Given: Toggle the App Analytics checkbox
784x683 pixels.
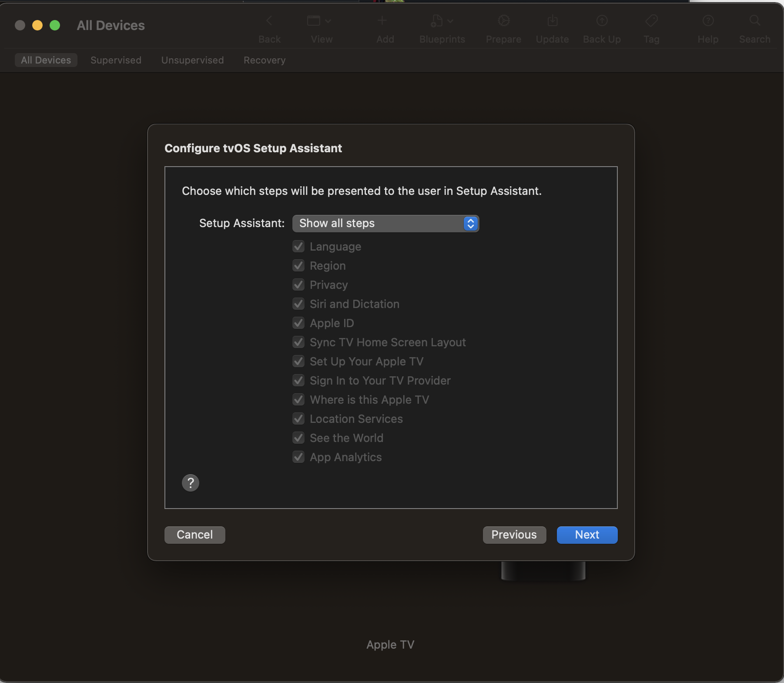Looking at the screenshot, I should 298,457.
